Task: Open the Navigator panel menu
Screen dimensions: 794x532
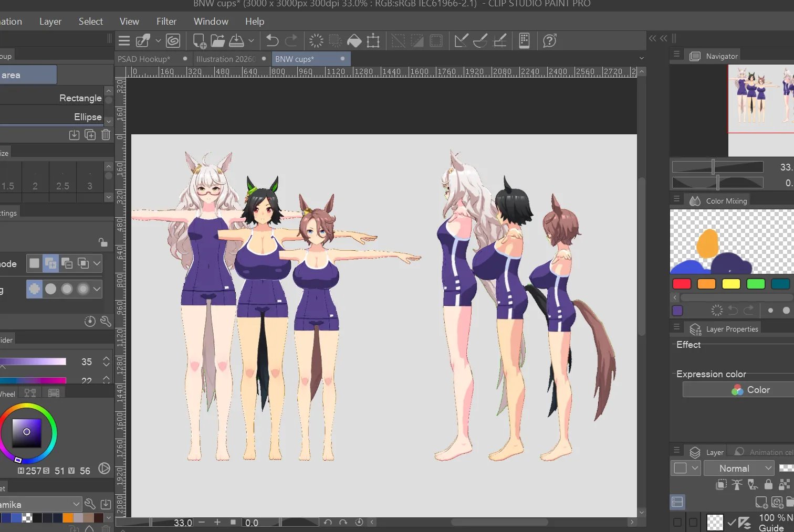Action: [676, 55]
